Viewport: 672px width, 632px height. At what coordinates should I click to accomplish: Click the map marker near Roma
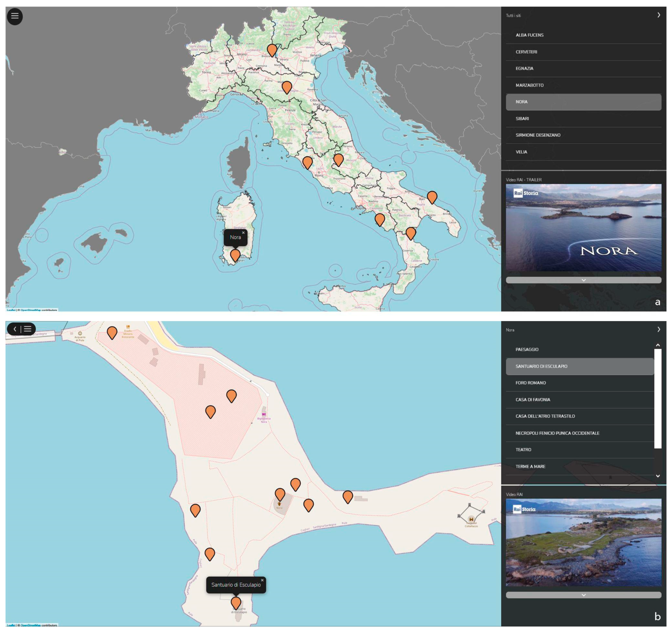(307, 162)
